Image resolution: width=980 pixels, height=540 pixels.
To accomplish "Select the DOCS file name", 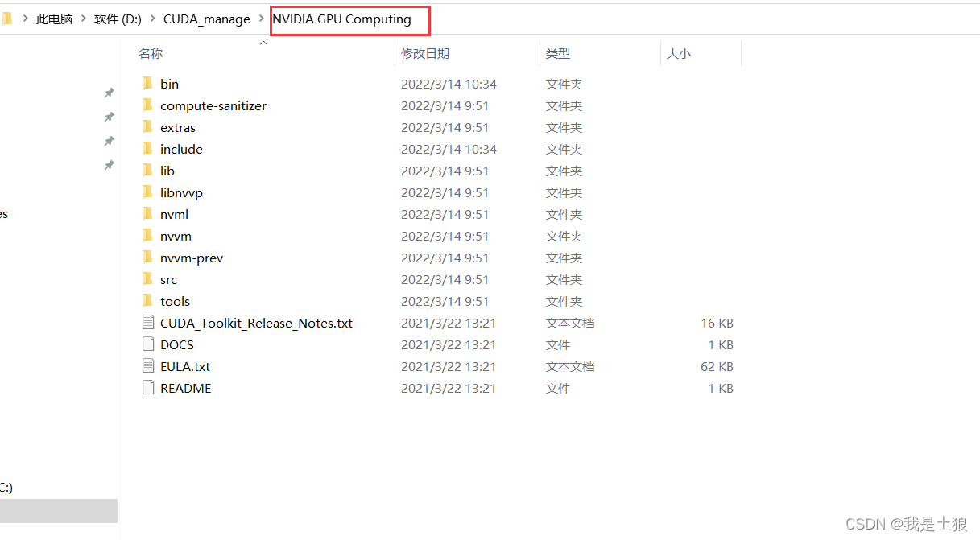I will point(177,344).
